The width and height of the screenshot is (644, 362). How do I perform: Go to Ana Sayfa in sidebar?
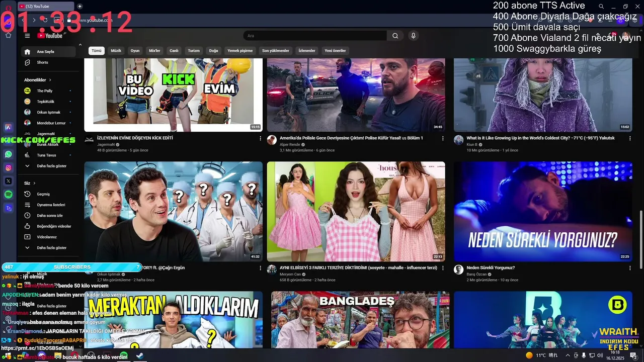point(48,52)
